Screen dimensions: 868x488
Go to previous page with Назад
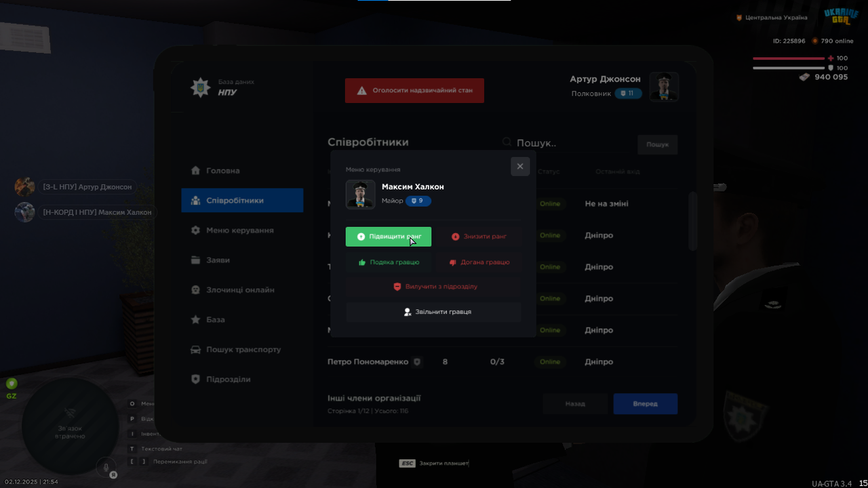click(575, 404)
